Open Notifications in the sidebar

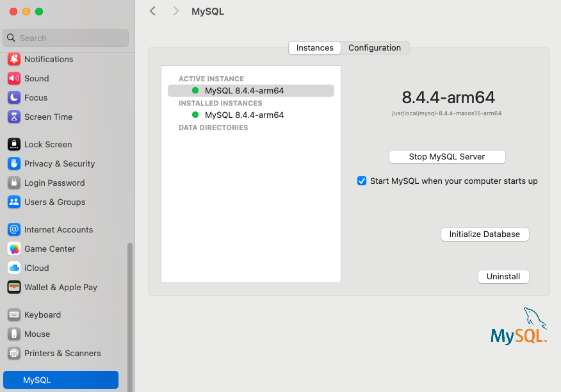point(49,59)
